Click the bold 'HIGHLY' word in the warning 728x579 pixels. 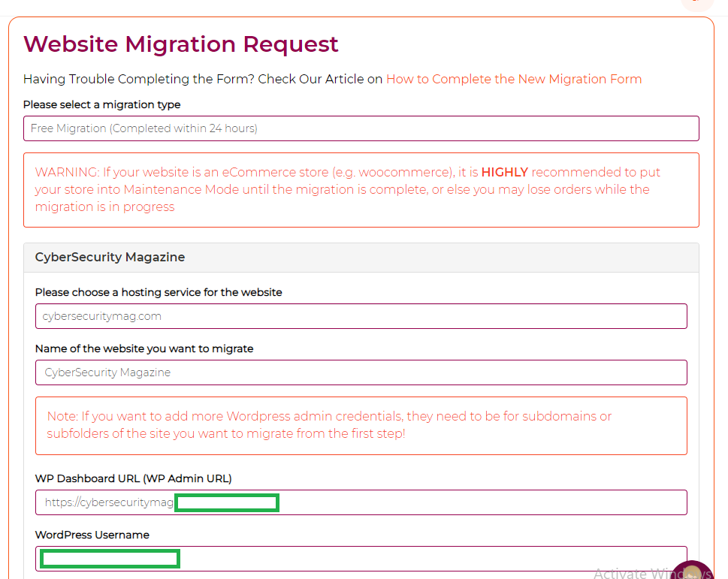coord(505,172)
